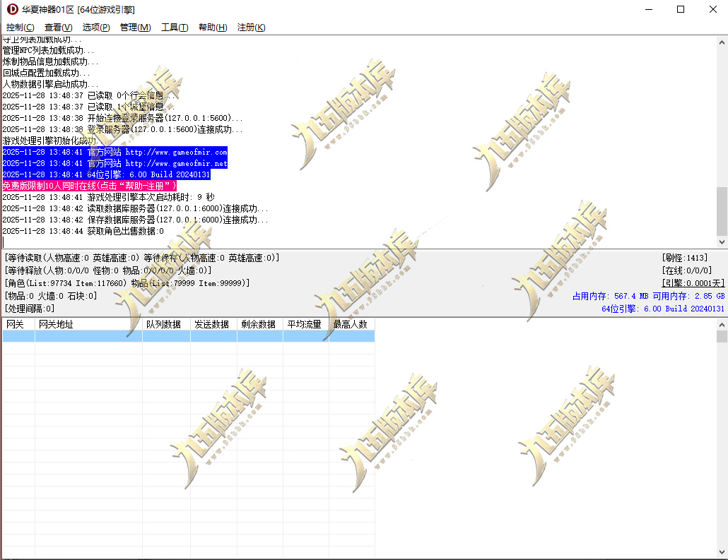Click the 已读取 0个行会信息 log line
This screenshot has width=728, height=560.
88,95
